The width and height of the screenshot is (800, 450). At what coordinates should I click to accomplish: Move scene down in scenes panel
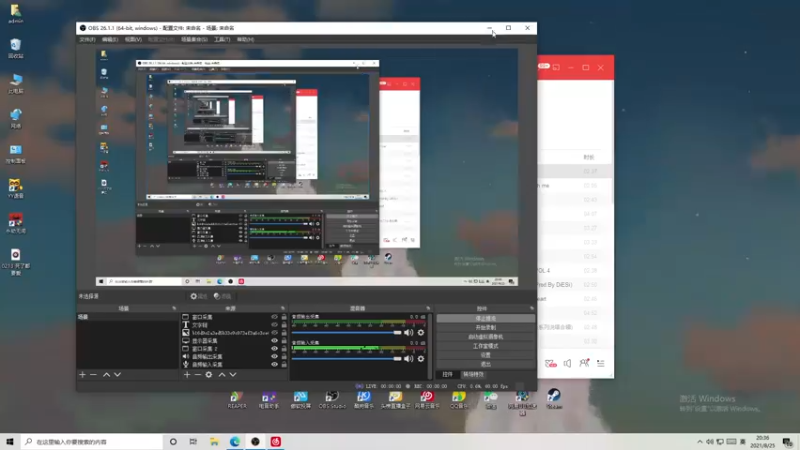click(x=117, y=374)
